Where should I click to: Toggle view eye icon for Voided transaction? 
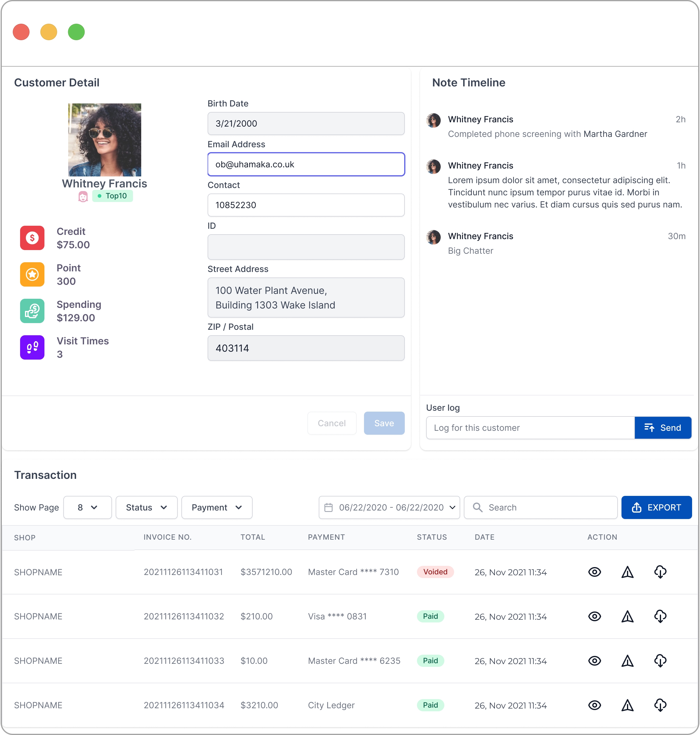coord(594,572)
